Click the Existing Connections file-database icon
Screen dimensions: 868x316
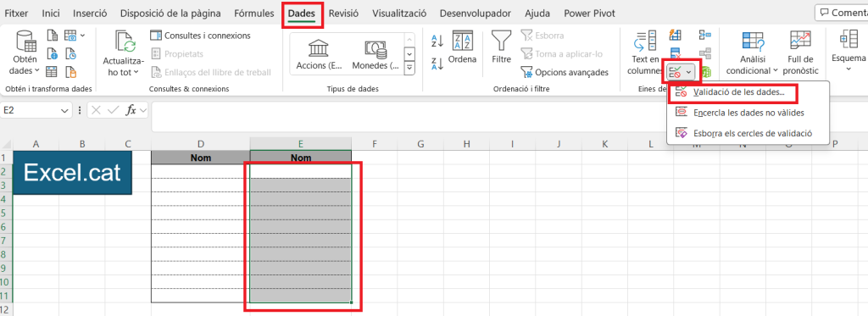pos(71,71)
